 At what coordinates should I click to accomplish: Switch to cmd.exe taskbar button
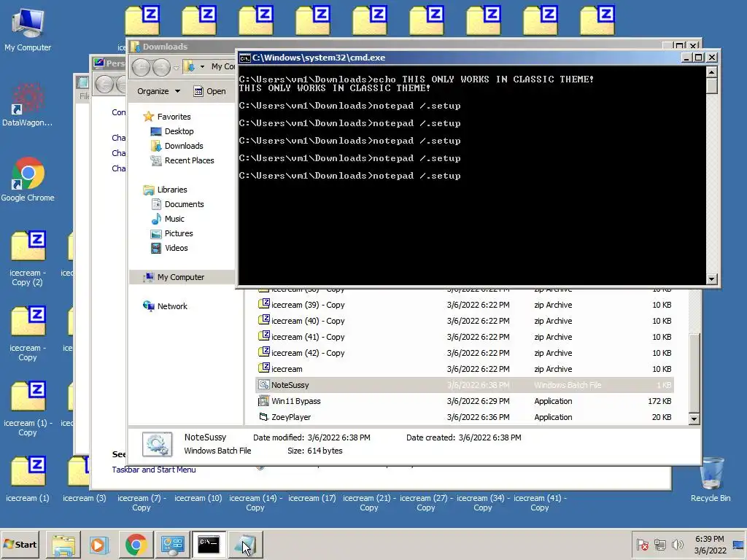pyautogui.click(x=209, y=544)
